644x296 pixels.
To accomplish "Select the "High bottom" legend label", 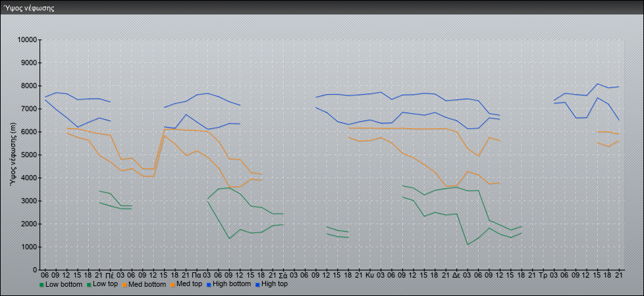I will [232, 284].
